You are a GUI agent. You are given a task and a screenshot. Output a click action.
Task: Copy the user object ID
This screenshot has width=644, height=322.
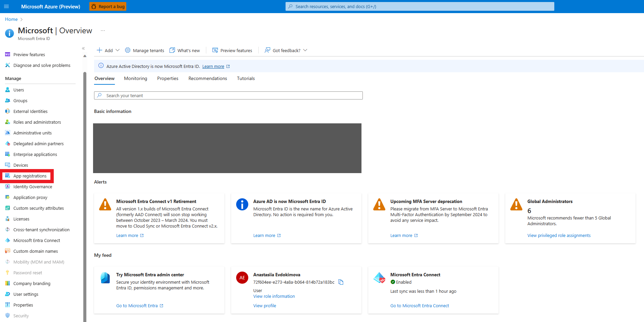(341, 282)
